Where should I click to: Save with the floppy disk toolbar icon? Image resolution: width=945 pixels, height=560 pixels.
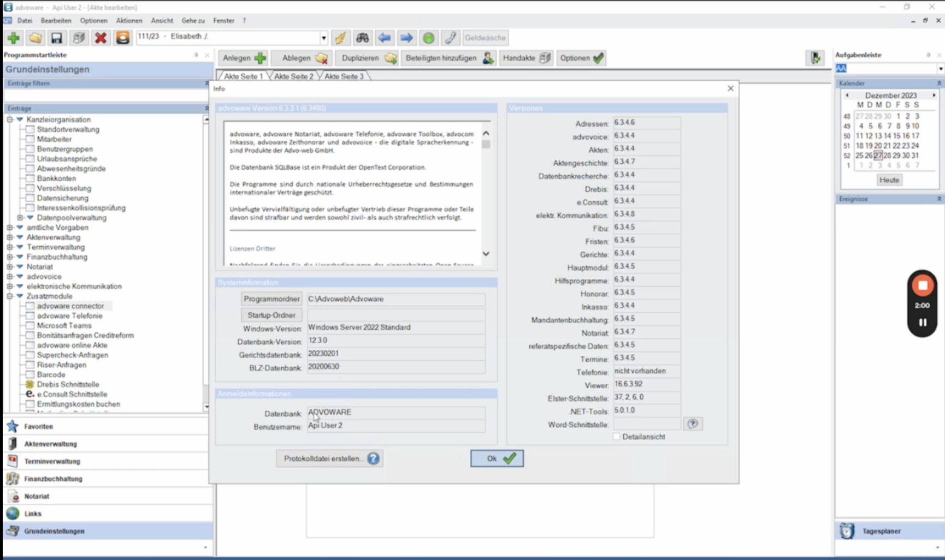56,38
